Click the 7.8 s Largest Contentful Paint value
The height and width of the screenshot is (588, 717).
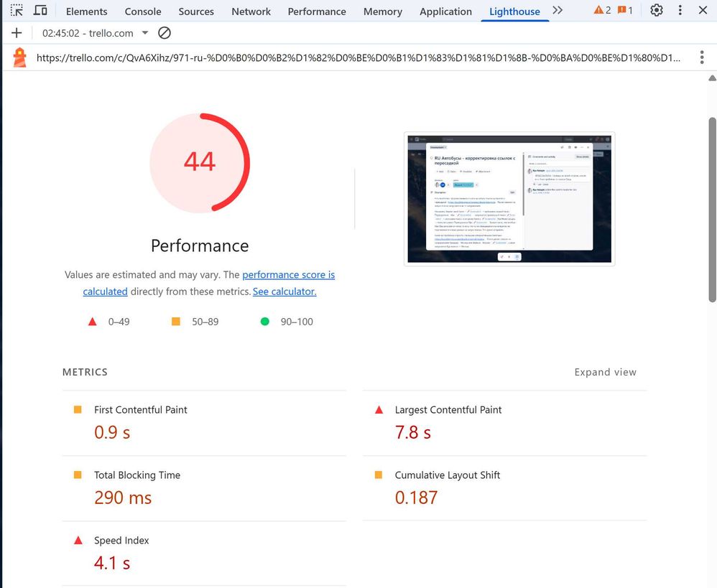[x=413, y=432]
